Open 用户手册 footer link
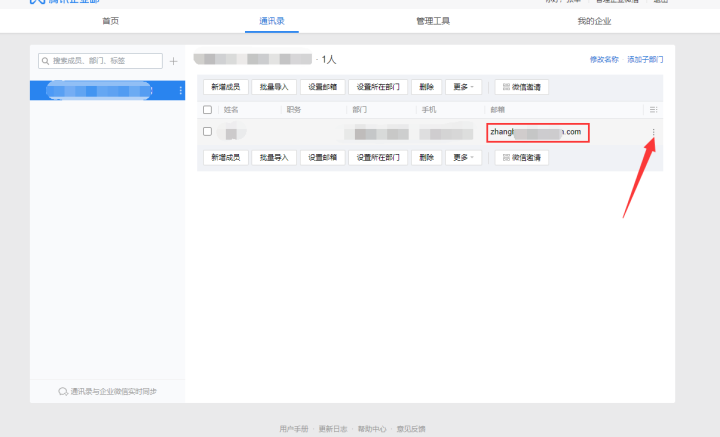Viewport: 720px width, 437px height. [294, 429]
